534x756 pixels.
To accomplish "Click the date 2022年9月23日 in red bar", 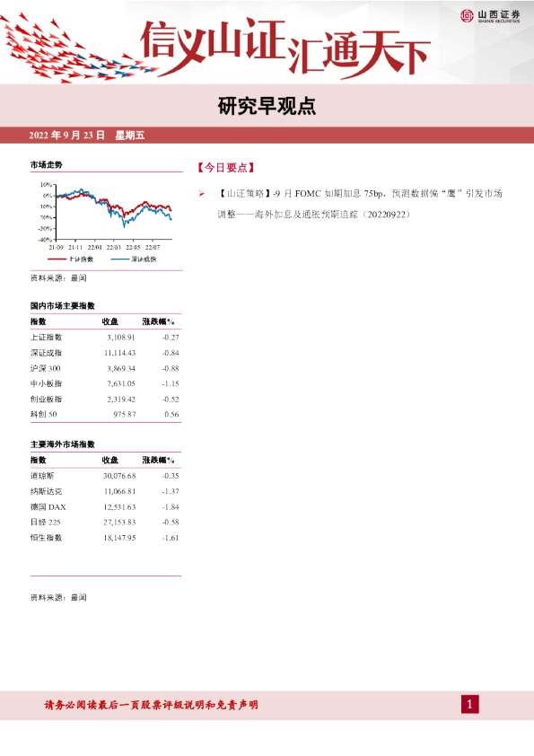I will pyautogui.click(x=67, y=135).
